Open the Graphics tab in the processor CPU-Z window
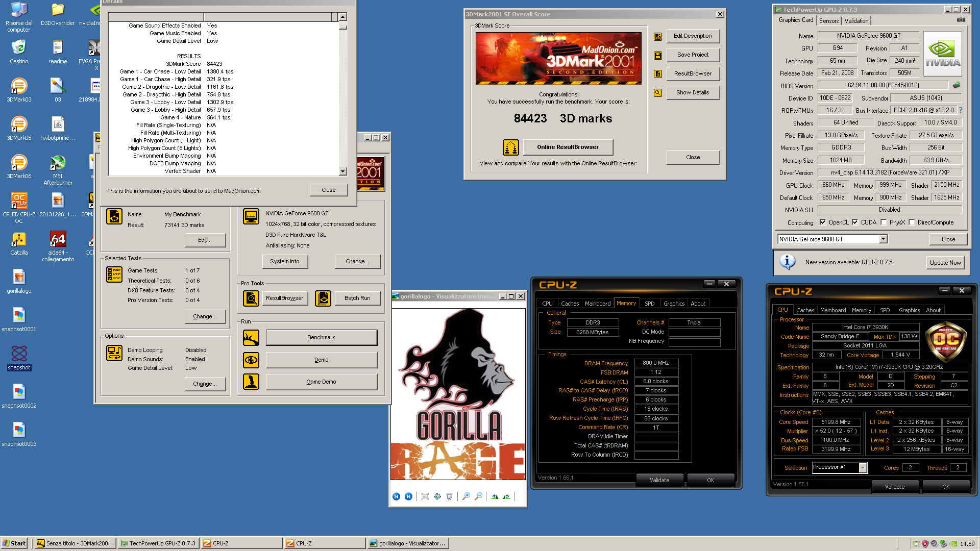The image size is (980, 551). click(x=909, y=310)
